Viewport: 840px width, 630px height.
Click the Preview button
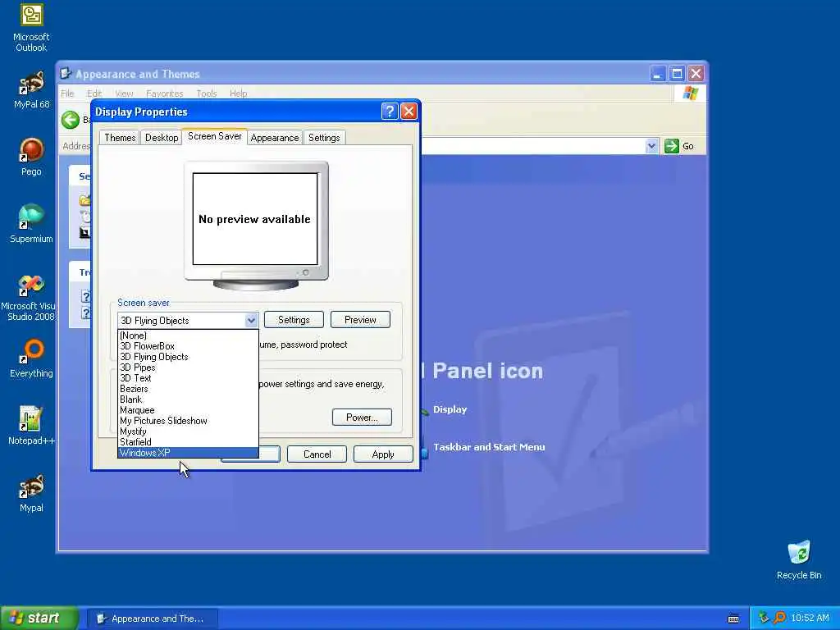click(x=360, y=320)
